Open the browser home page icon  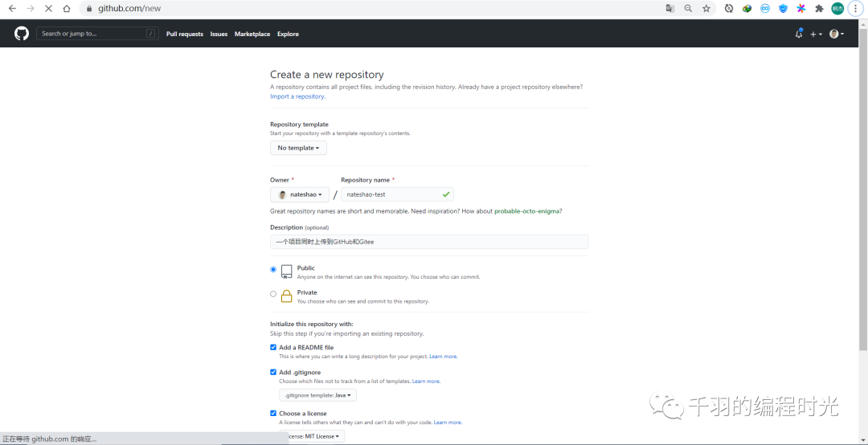[x=67, y=9]
